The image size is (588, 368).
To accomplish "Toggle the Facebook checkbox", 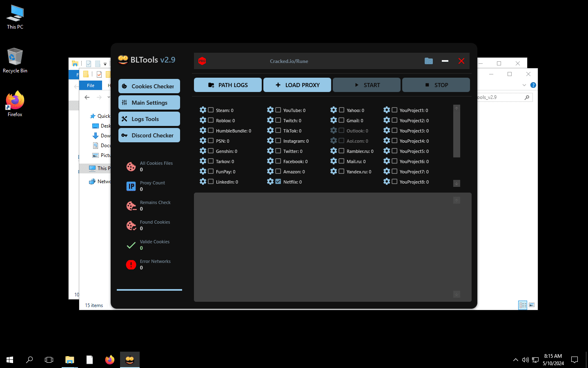I will pos(278,161).
